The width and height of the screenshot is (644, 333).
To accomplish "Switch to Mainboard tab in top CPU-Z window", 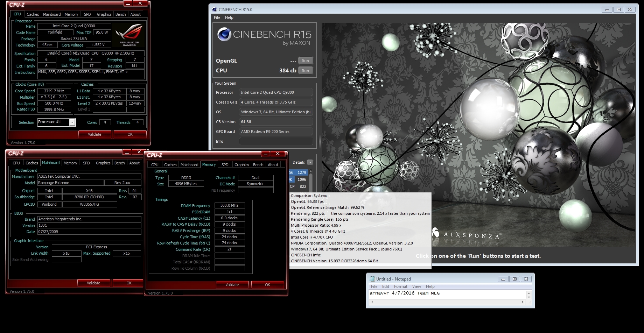I will point(52,14).
